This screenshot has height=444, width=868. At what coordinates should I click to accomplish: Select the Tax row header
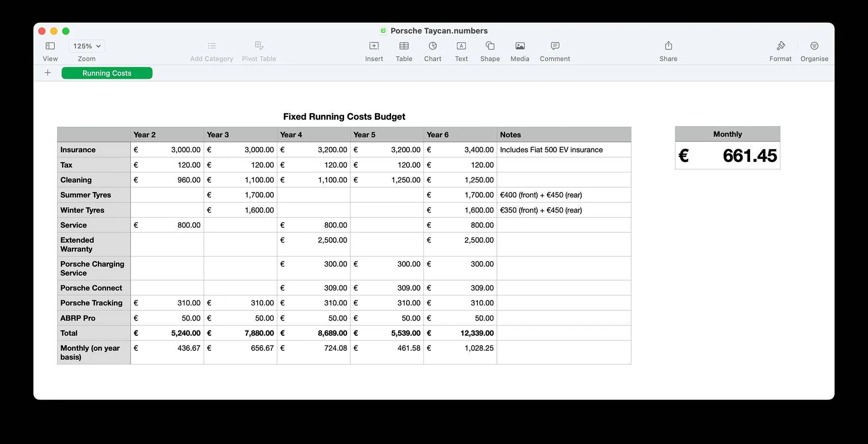tap(94, 165)
